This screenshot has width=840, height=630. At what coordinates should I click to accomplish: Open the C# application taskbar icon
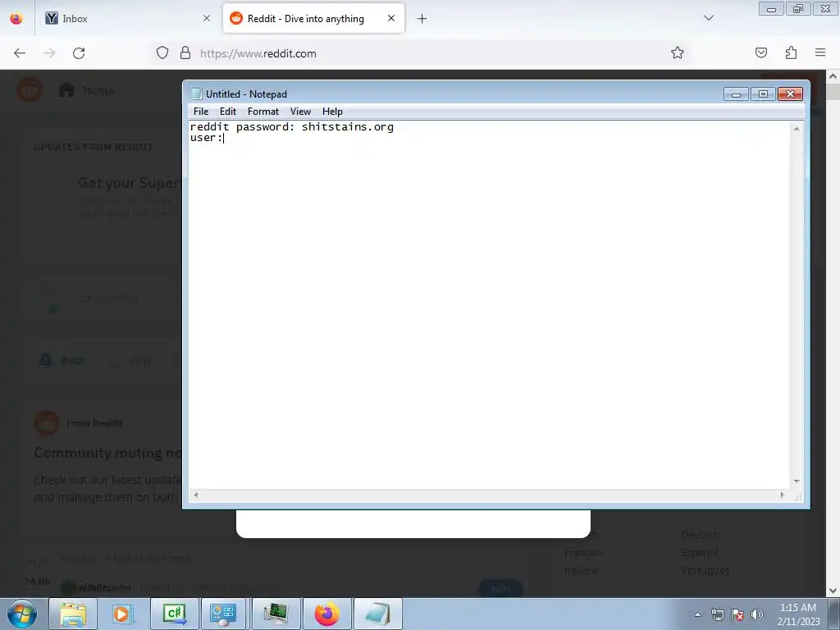pyautogui.click(x=175, y=614)
